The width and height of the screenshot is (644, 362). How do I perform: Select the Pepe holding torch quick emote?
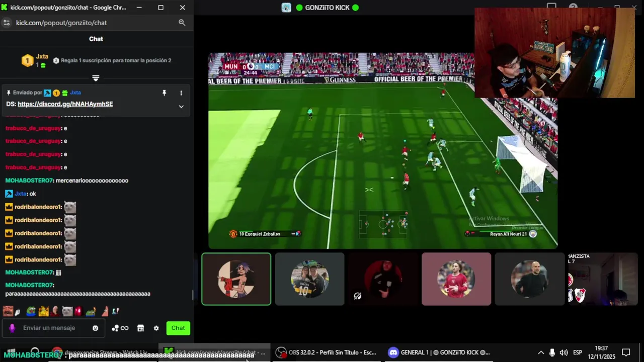tap(91, 312)
